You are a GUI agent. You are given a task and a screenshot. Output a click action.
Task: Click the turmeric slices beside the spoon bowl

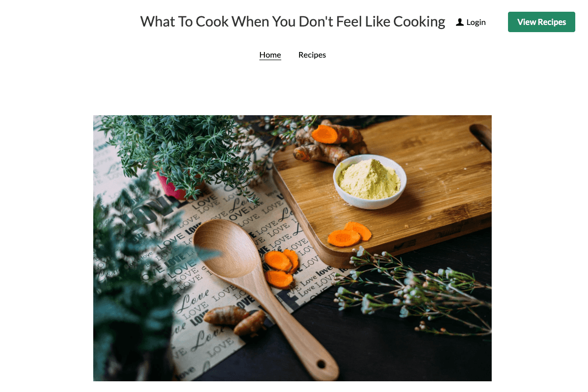282,268
